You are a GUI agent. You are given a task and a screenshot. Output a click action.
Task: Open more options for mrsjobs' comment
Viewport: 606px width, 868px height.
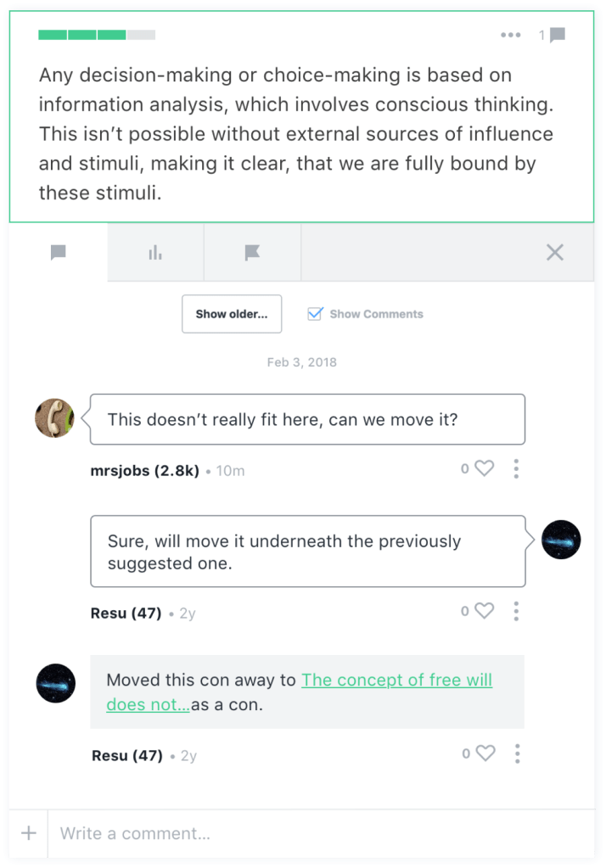pyautogui.click(x=516, y=468)
